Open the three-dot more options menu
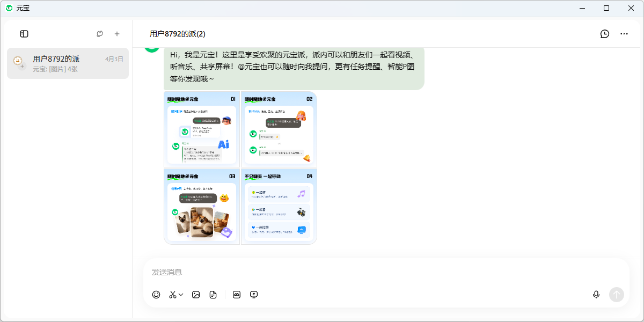The width and height of the screenshot is (644, 322). coord(624,34)
